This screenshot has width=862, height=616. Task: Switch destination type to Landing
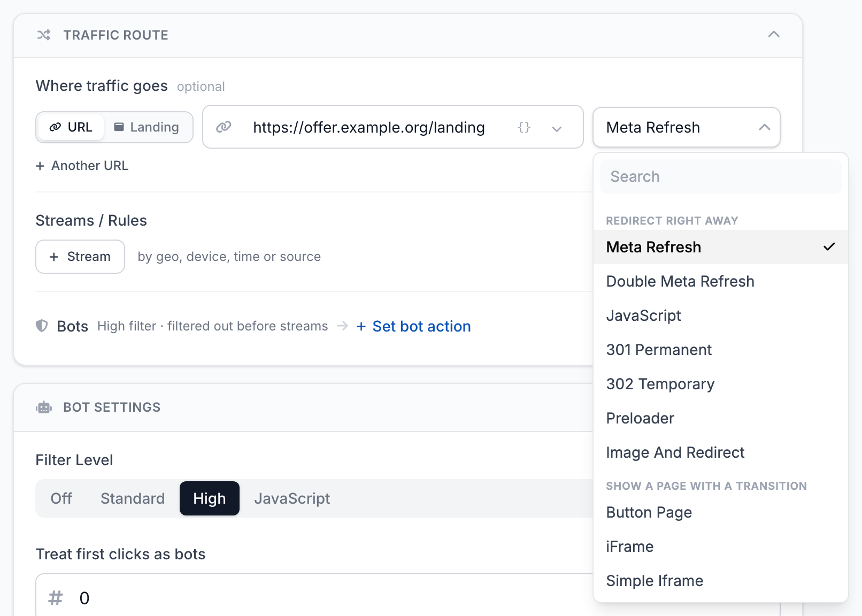[x=147, y=127]
